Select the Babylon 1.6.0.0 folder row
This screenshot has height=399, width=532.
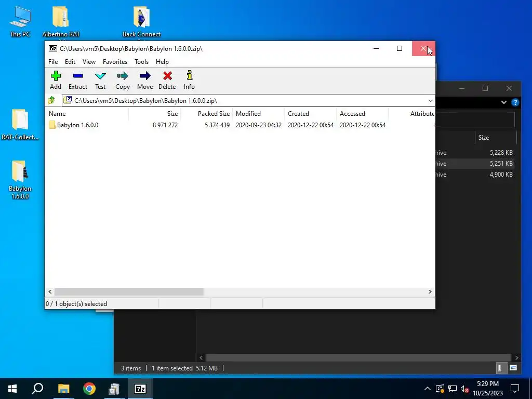tap(240, 125)
